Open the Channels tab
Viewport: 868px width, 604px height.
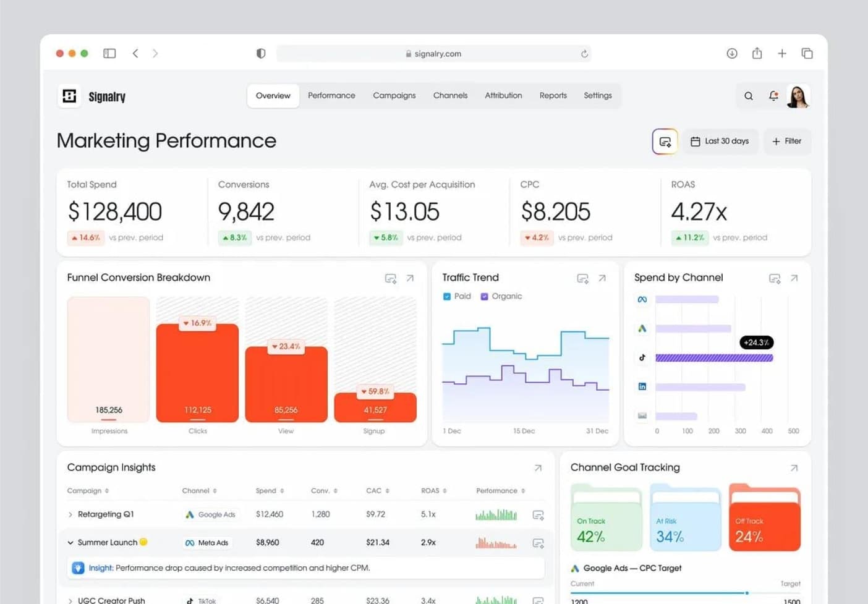pos(450,96)
